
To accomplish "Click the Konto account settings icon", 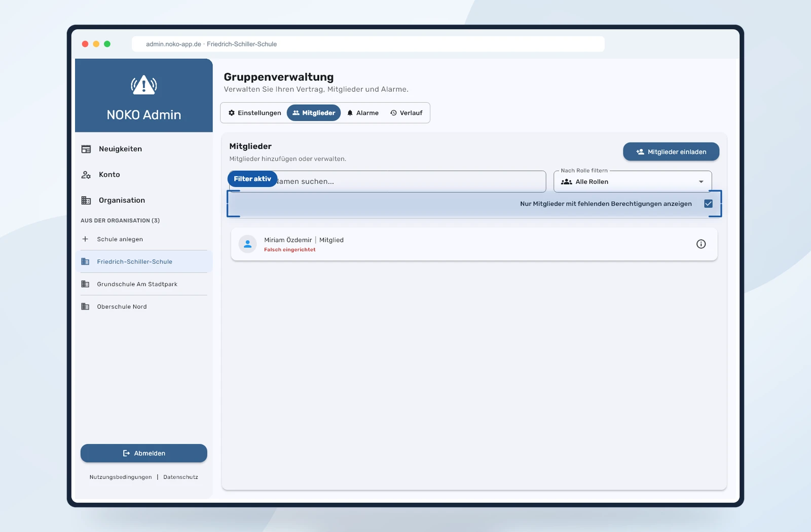I will coord(86,175).
